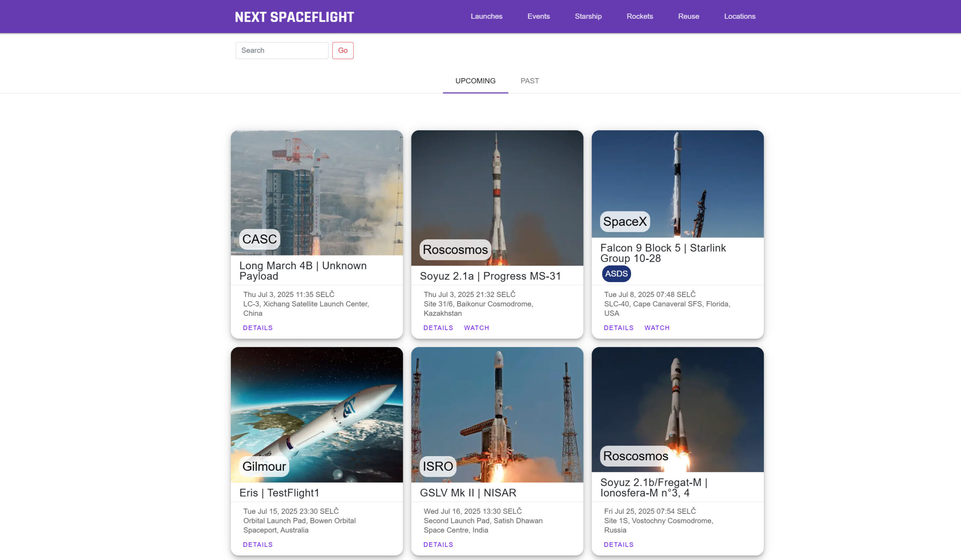The image size is (961, 560).
Task: Click the location 'Site 31/6, Baikonur Cosmodrome, Kazakhstan'
Action: click(x=478, y=309)
